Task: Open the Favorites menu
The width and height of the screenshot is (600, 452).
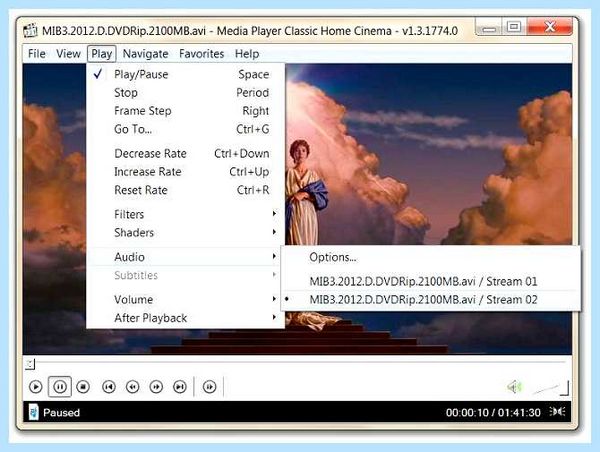Action: click(x=202, y=54)
